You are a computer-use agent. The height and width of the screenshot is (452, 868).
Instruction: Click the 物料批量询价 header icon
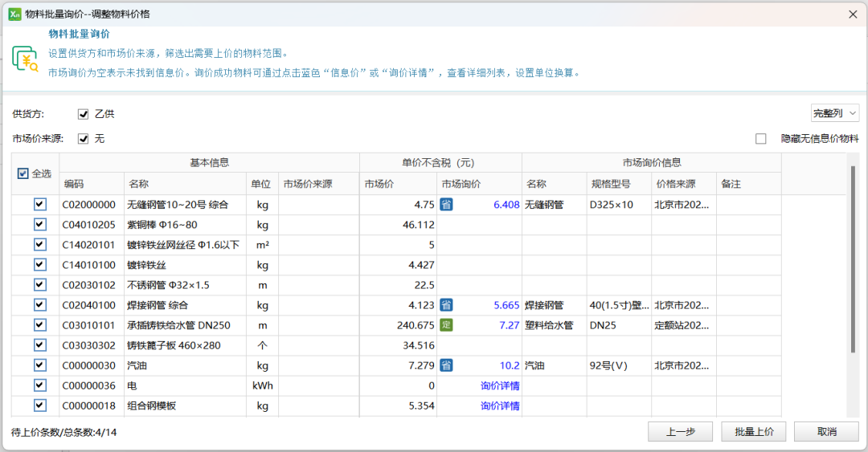point(25,59)
